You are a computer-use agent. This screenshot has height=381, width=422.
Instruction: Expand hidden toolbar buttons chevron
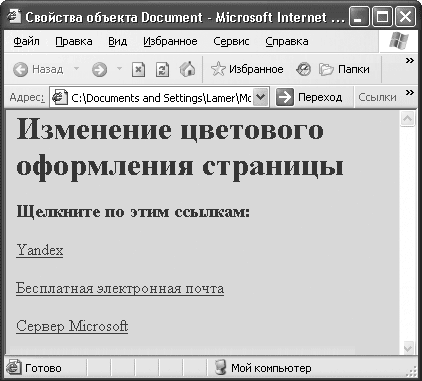[x=410, y=60]
